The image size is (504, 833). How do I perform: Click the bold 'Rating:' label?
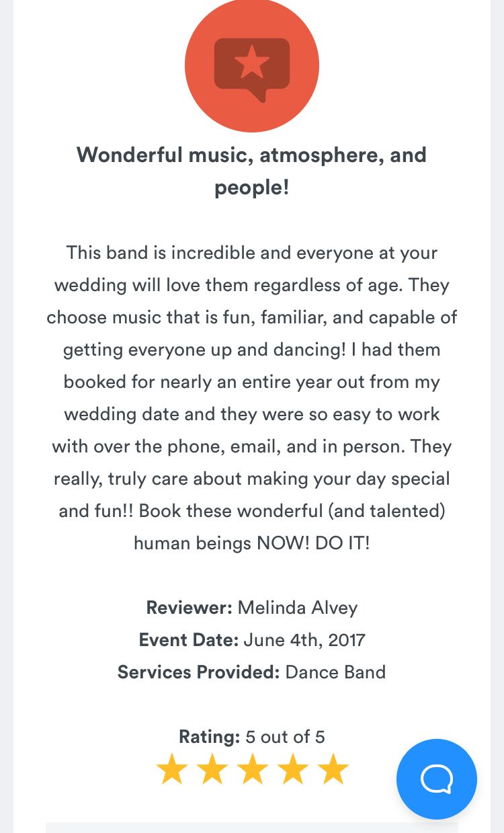coord(209,737)
